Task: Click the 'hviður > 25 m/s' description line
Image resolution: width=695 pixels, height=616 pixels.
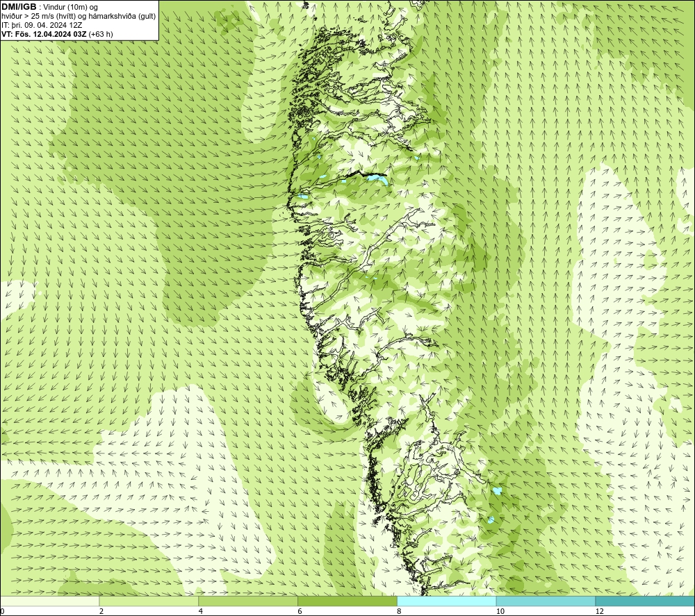Action: [x=79, y=17]
